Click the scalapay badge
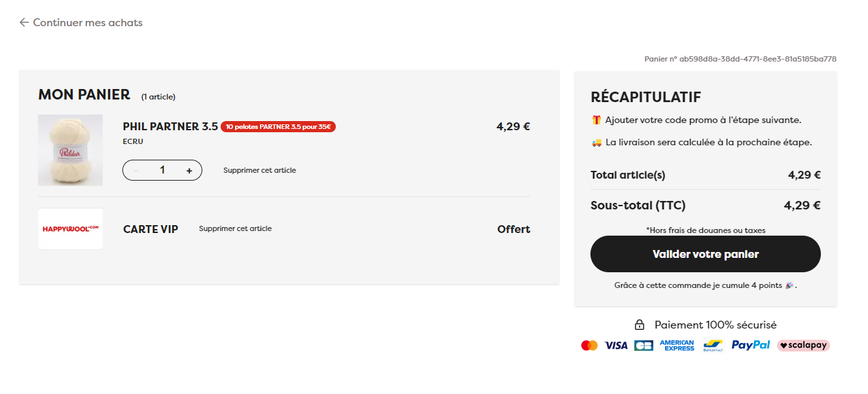Image resolution: width=868 pixels, height=394 pixels. point(803,345)
